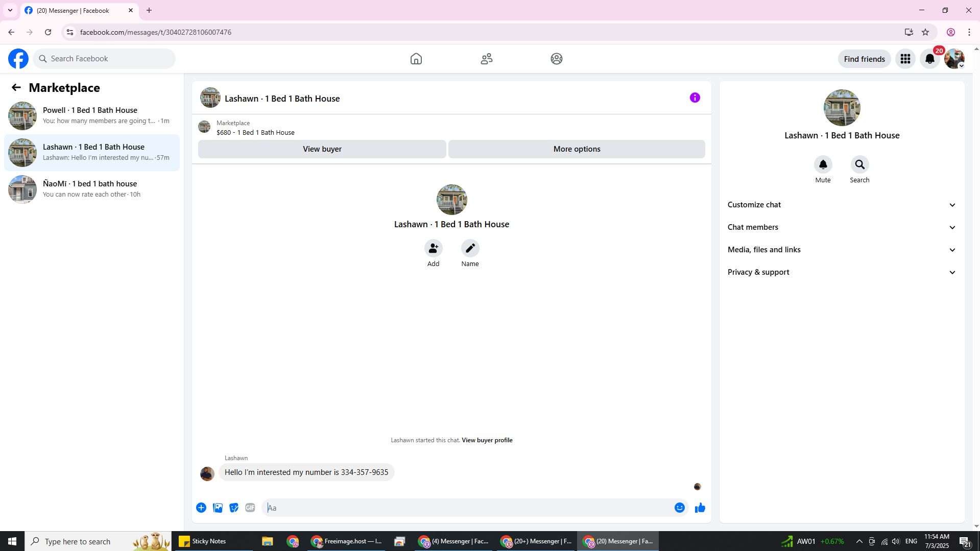
Task: Focus the Aa message text box
Action: [x=467, y=508]
